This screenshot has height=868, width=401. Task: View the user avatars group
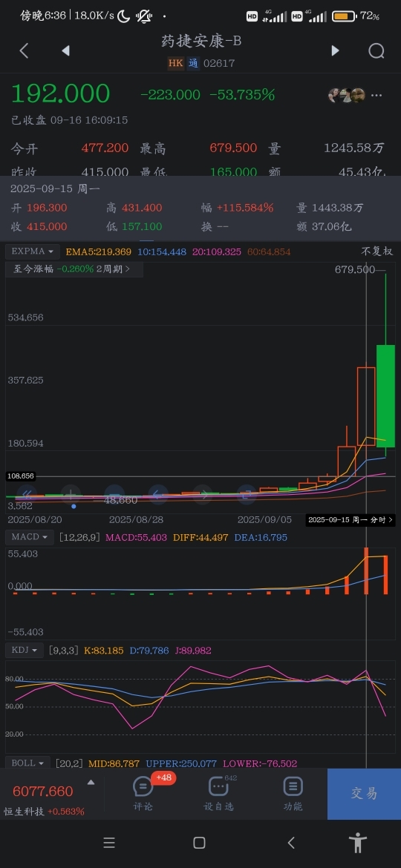[346, 95]
